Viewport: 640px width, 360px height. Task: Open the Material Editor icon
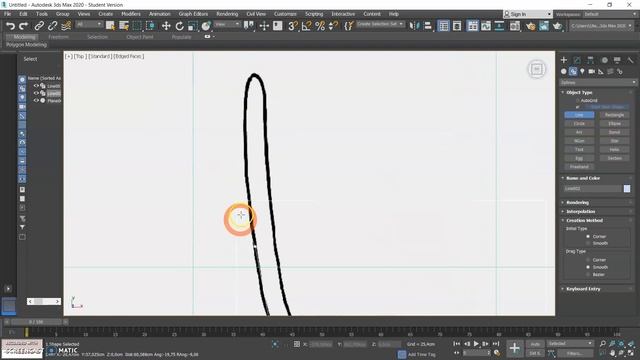pos(515,26)
